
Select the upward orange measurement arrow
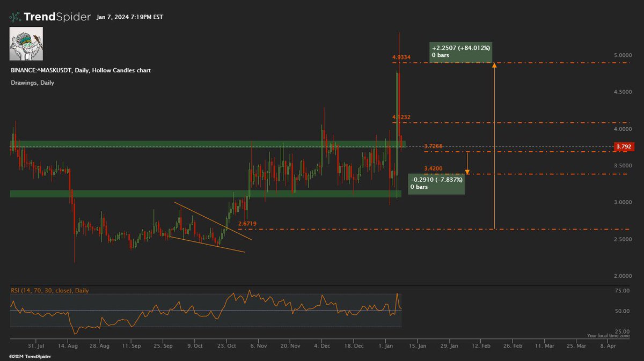click(x=494, y=145)
